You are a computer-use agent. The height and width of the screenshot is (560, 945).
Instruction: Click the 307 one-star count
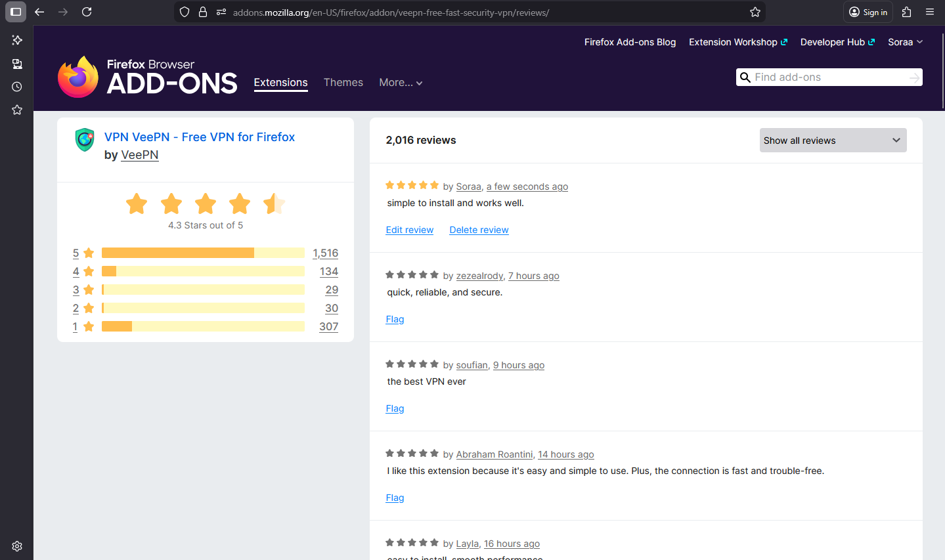coord(329,327)
